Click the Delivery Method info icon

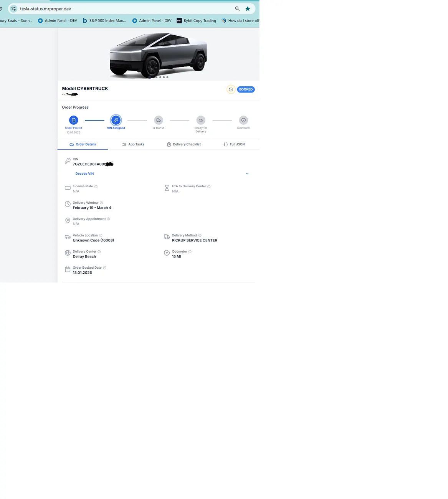pyautogui.click(x=200, y=235)
